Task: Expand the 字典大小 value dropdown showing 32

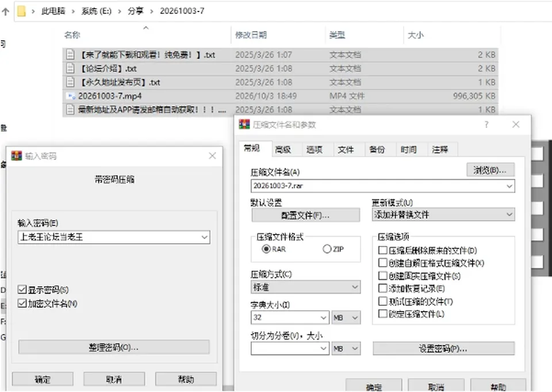Action: [x=324, y=318]
